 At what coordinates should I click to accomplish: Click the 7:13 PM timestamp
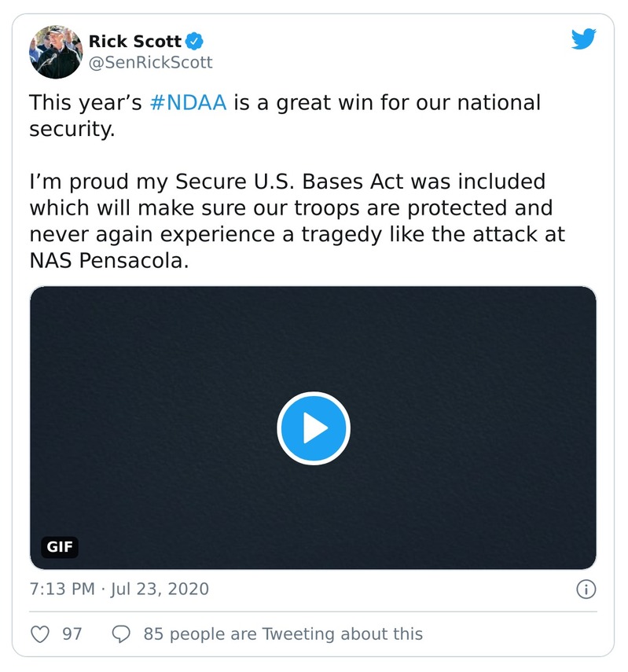click(x=62, y=589)
